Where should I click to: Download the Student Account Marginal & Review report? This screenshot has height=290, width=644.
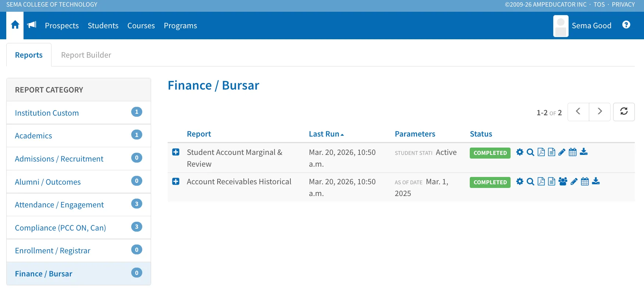(584, 152)
